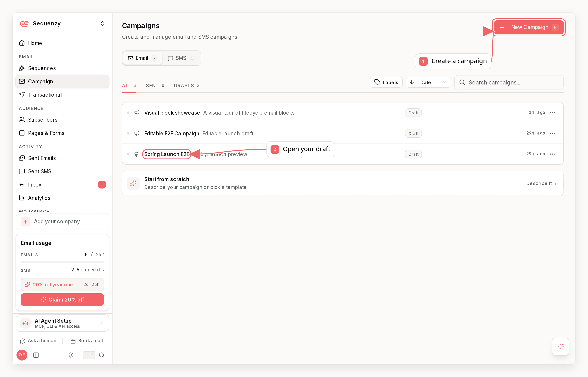Click the K keyboard shortcut badge

pos(89,355)
